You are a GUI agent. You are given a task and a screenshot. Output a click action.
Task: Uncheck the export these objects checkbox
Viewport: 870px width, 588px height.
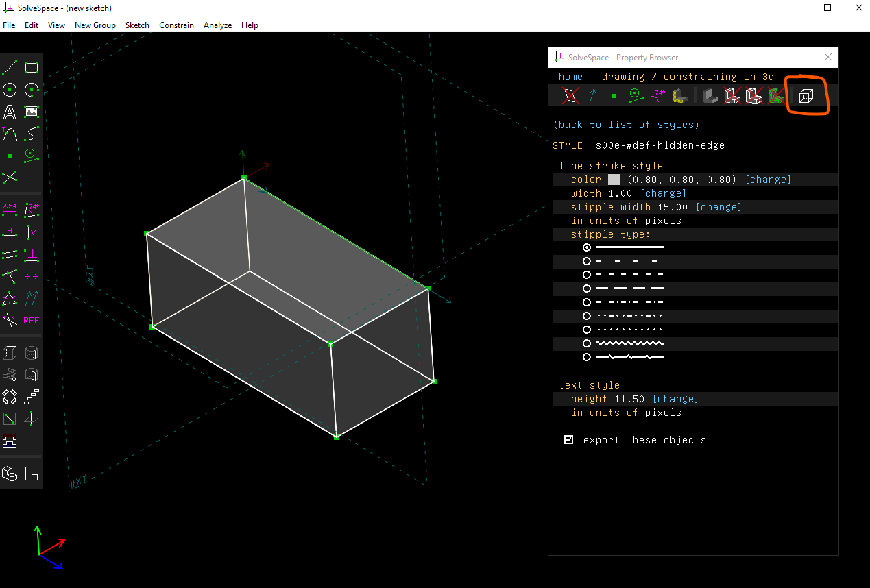[568, 439]
